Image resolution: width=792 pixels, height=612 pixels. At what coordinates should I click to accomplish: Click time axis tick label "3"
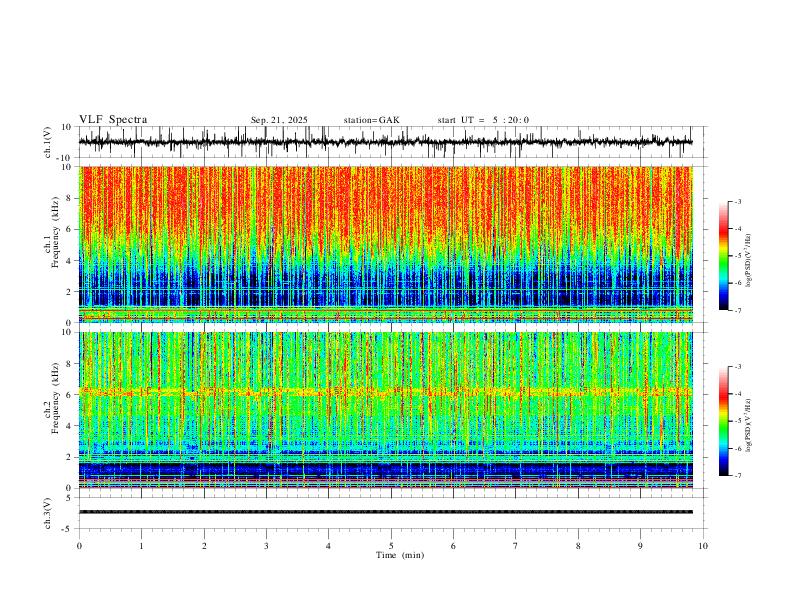click(266, 546)
